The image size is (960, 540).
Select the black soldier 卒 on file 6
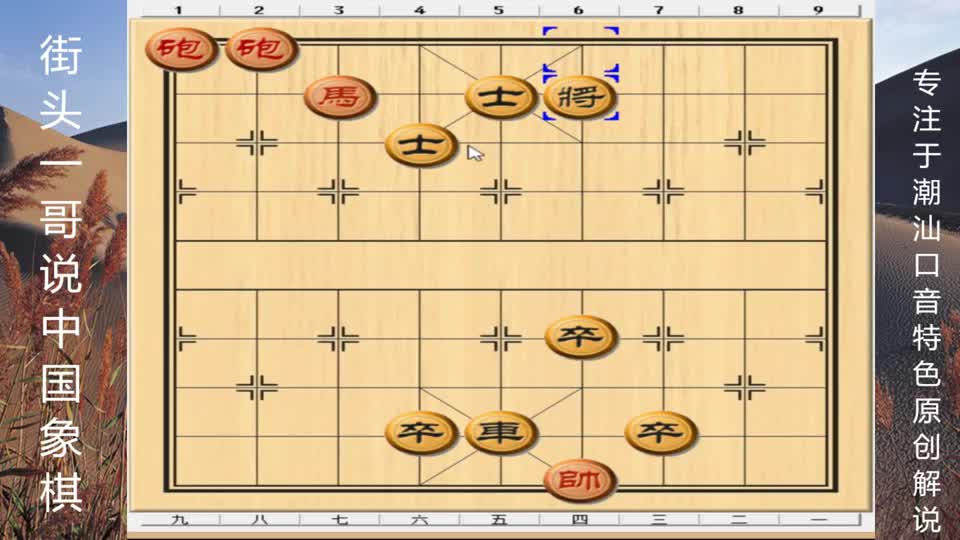click(x=580, y=336)
